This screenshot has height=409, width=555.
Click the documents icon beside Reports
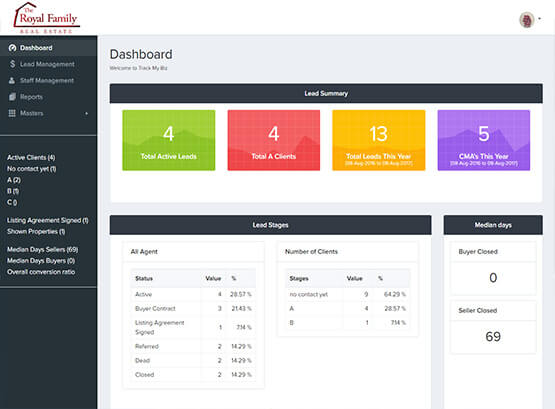(12, 97)
